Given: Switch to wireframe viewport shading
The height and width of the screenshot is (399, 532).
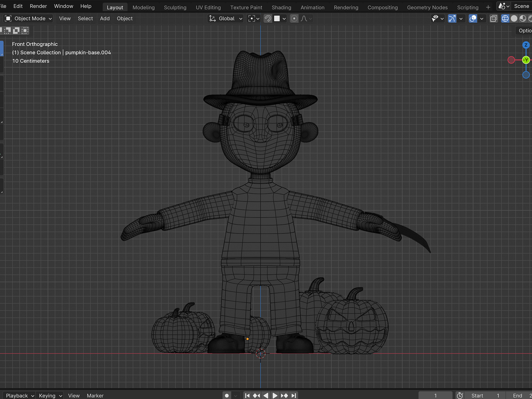Looking at the screenshot, I should pos(505,19).
